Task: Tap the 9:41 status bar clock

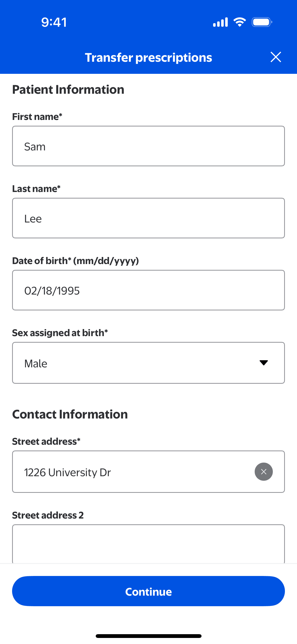Action: click(54, 22)
